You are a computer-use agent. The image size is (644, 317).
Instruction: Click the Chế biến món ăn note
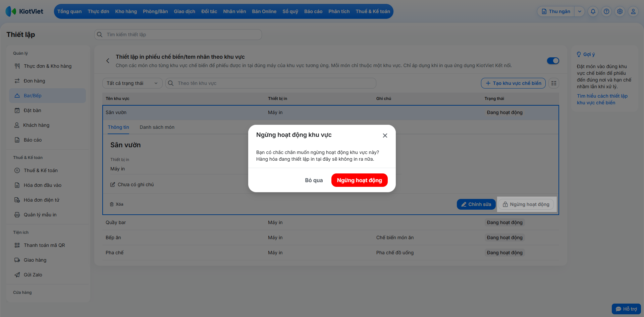395,237
